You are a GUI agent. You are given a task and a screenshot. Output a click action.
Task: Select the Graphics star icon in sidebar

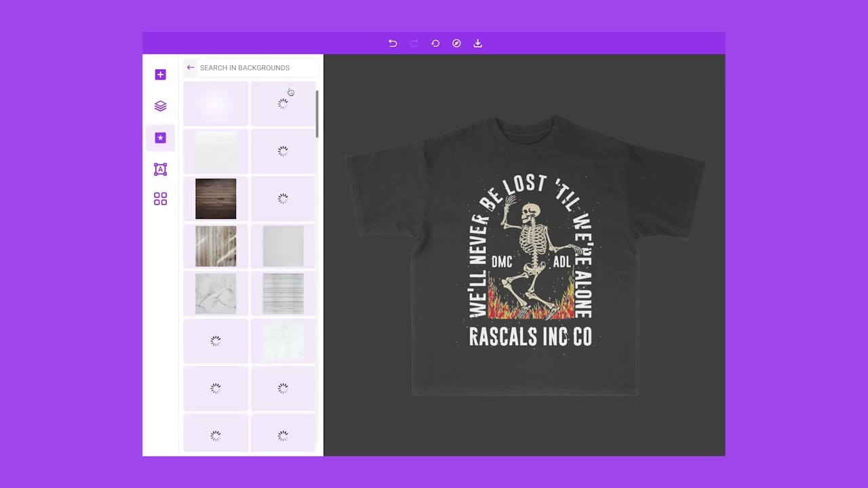pyautogui.click(x=160, y=138)
